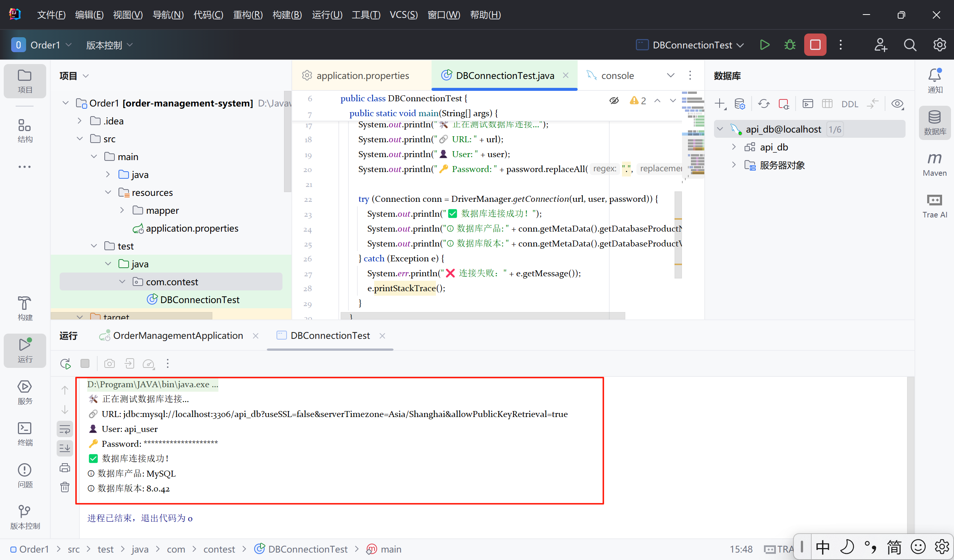Screen dimensions: 954x560
Task: Open the VCS(S) menu
Action: (404, 15)
